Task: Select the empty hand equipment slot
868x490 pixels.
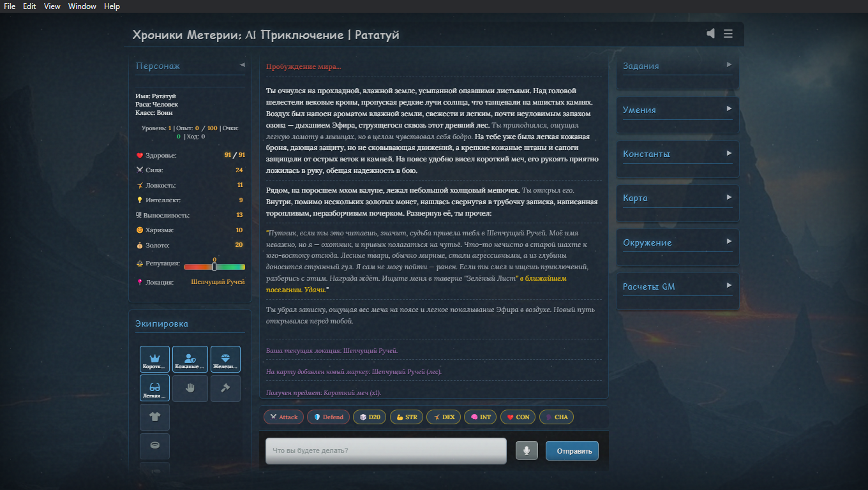Action: 190,388
